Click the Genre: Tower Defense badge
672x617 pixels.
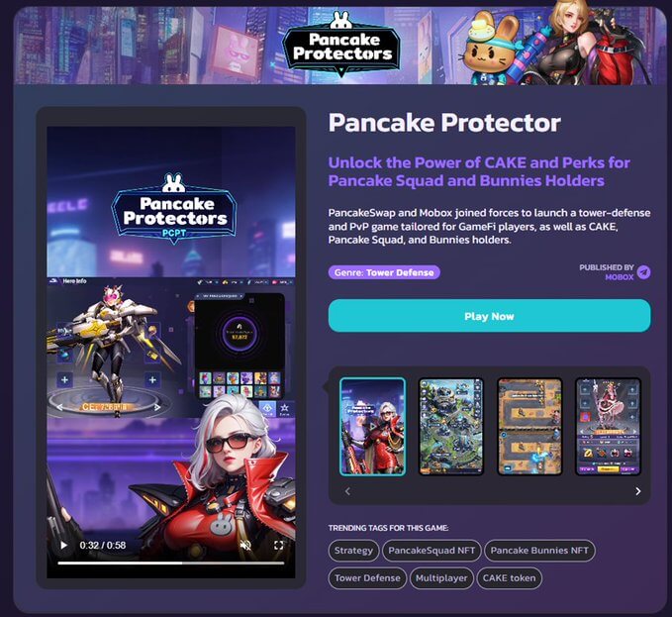(x=384, y=272)
